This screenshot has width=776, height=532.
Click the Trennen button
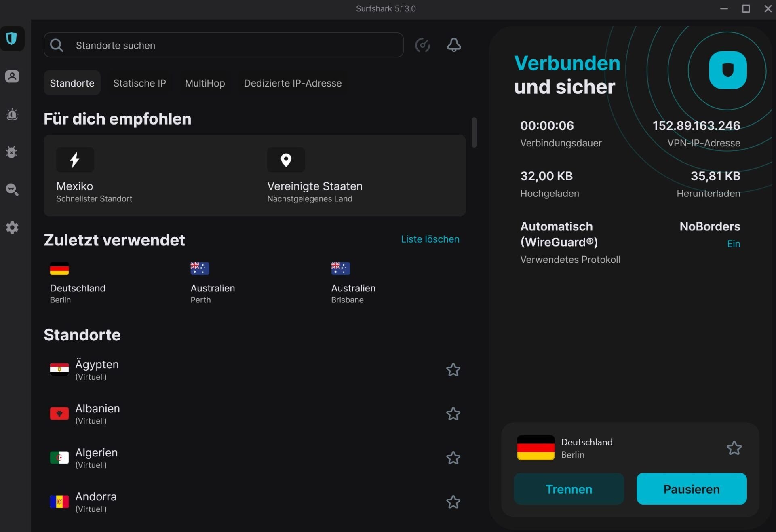569,489
